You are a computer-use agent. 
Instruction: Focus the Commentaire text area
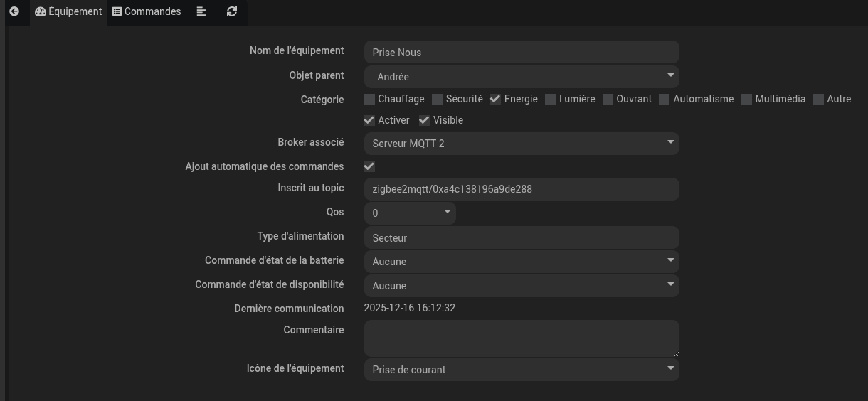(522, 338)
